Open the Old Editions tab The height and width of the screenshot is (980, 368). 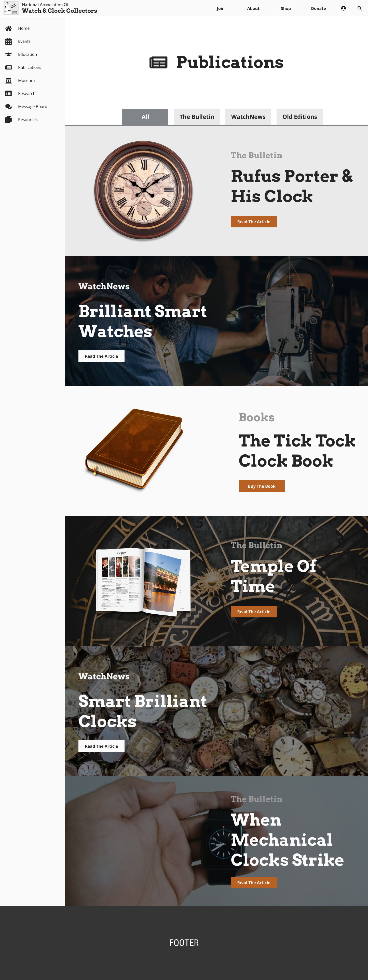(299, 117)
